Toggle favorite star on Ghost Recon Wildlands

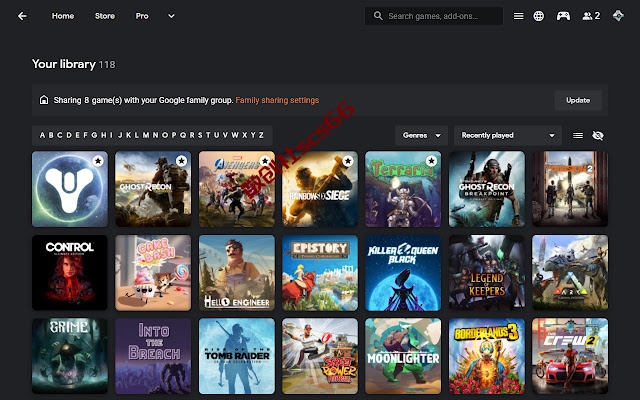coord(181,161)
